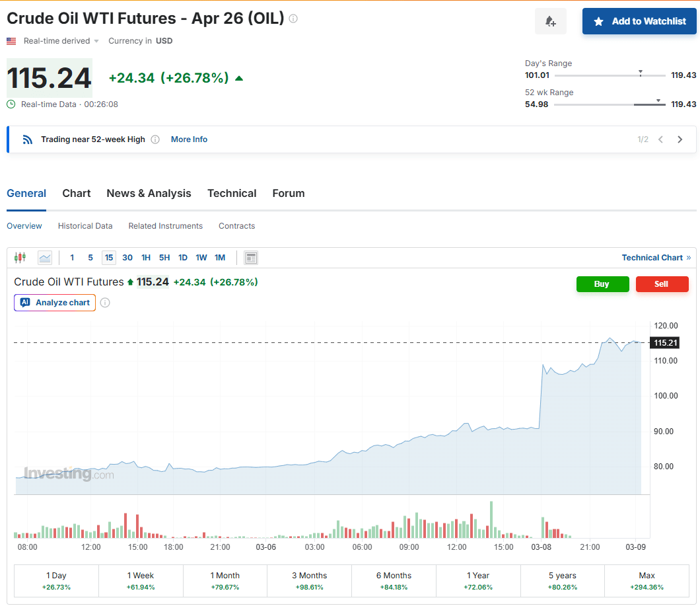Set chart interval to 1D
The image size is (700, 610).
[x=183, y=258]
